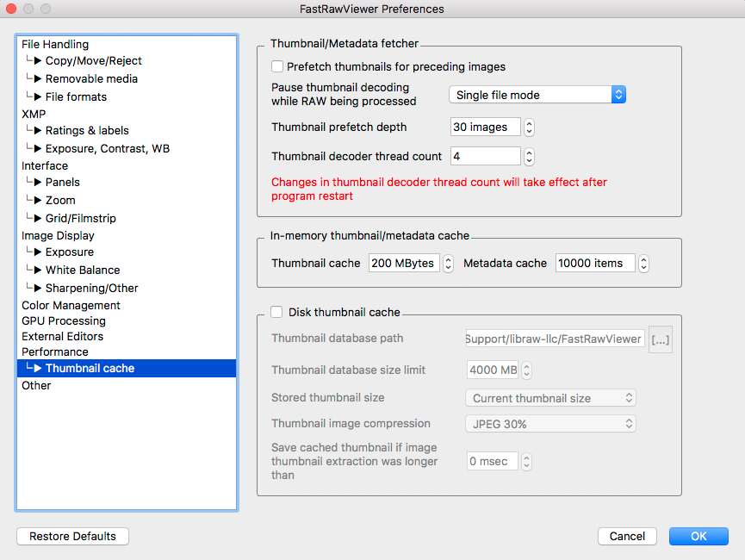Screen dimensions: 745x560
Task: Click the Restore Defaults button
Action: click(x=72, y=536)
